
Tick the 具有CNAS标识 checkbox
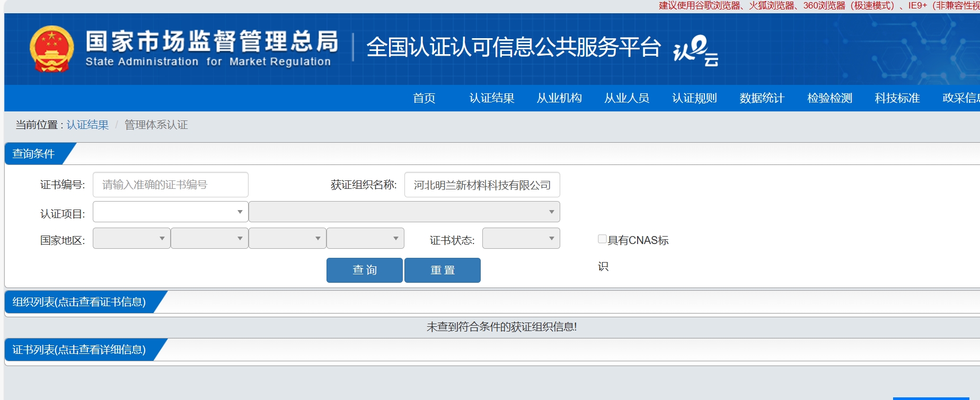pos(602,239)
